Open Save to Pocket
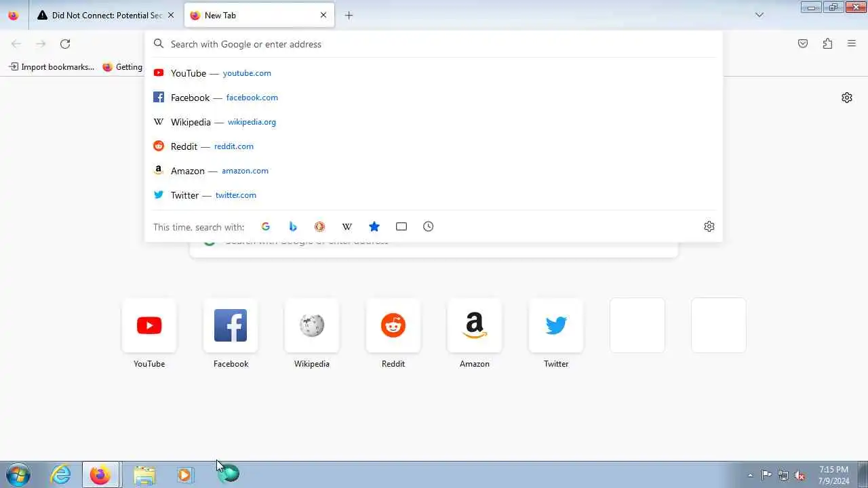This screenshot has height=488, width=868. coord(803,44)
